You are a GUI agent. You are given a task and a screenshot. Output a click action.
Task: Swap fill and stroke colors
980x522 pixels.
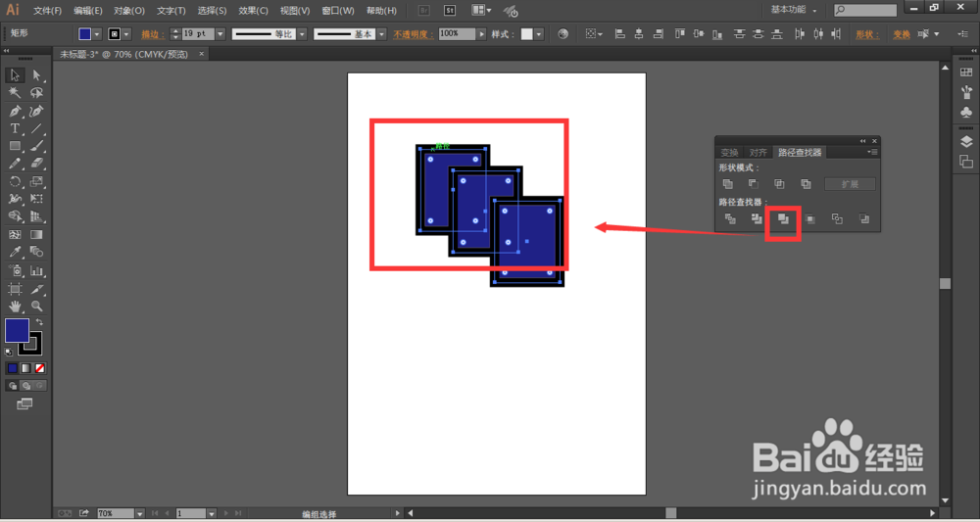pos(39,322)
